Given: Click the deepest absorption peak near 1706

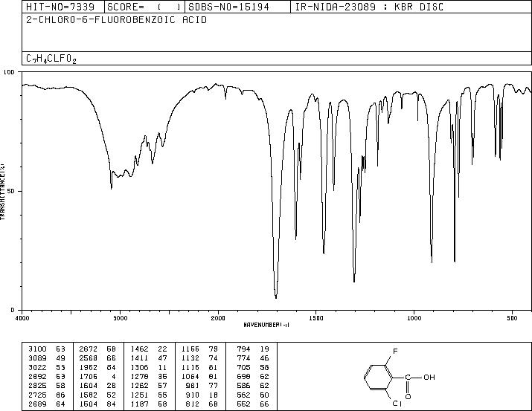Looking at the screenshot, I should tap(276, 297).
